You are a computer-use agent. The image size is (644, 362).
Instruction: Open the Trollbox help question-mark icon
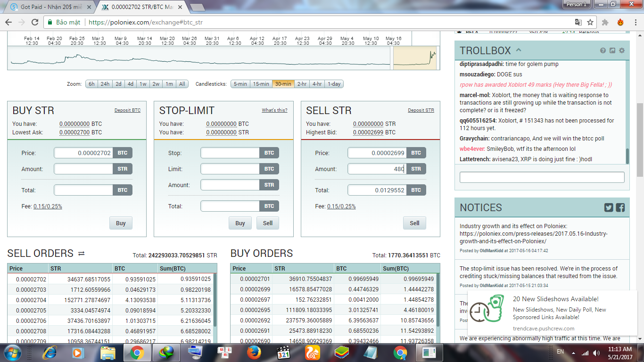[x=603, y=50]
